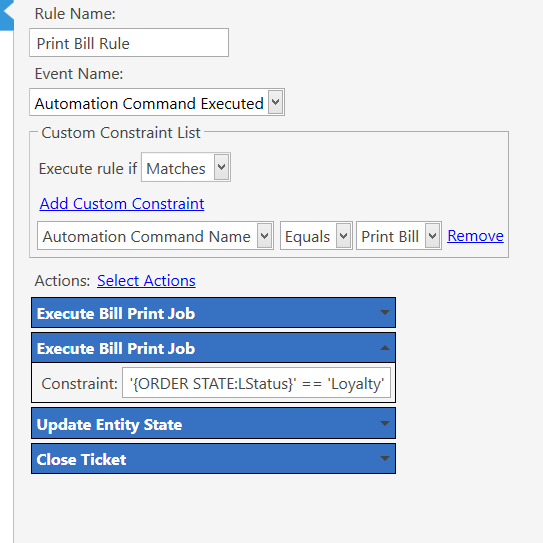Expand the Update Entity State action
Image resolution: width=543 pixels, height=543 pixels.
click(213, 424)
